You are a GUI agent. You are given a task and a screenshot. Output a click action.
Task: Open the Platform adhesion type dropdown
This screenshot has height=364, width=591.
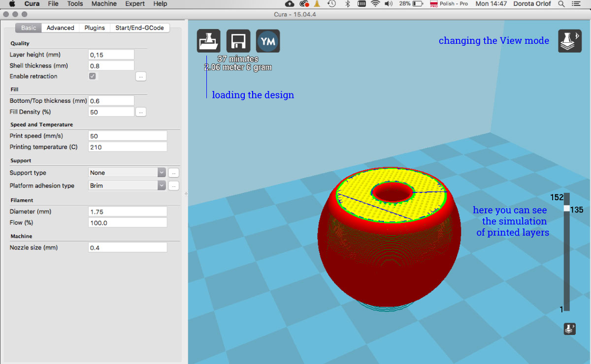(127, 185)
